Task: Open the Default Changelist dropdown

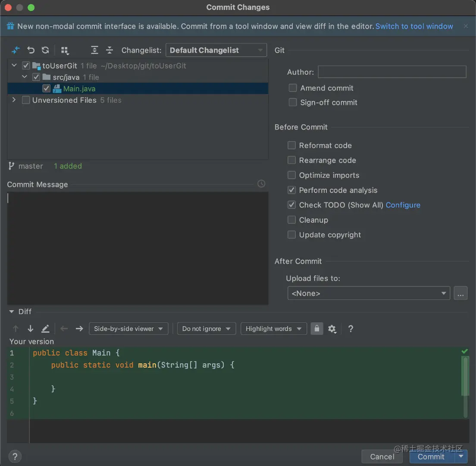Action: click(216, 50)
